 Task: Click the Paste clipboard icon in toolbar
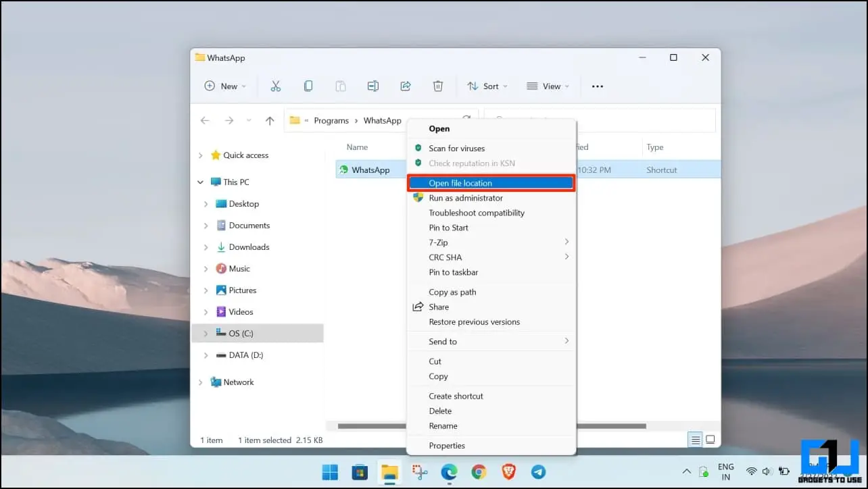point(341,86)
